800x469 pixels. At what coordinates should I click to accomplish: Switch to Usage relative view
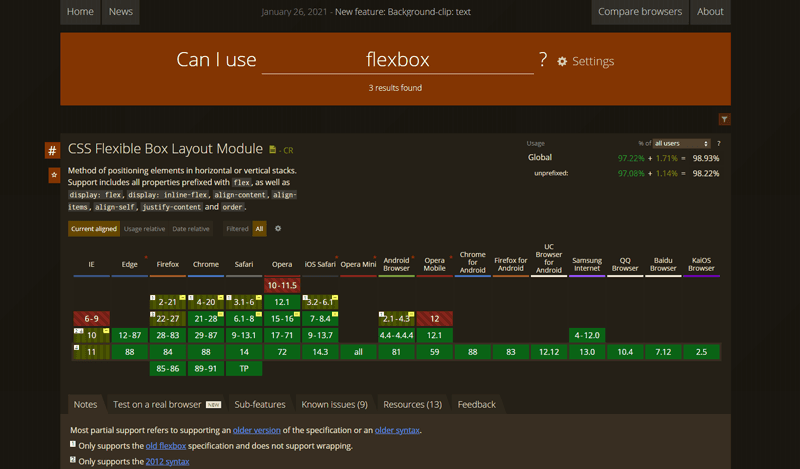[145, 229]
